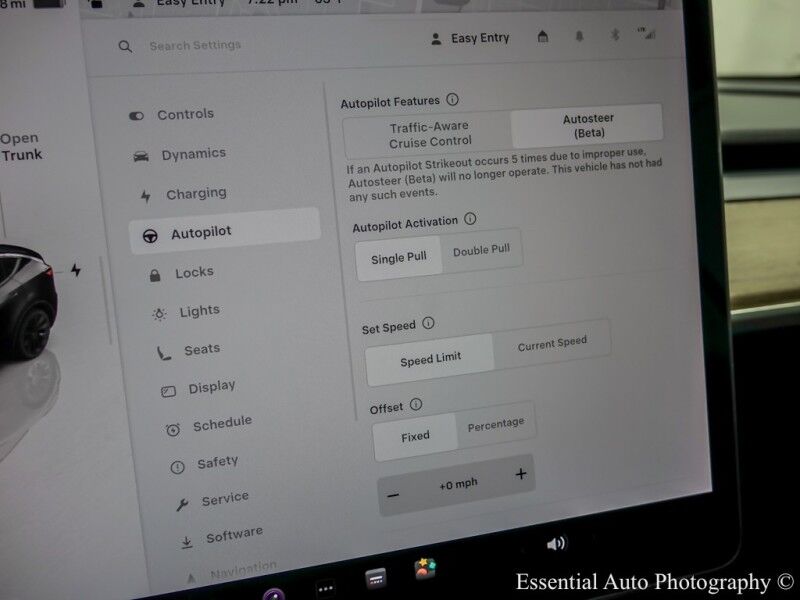Set speed to Speed Limit

430,360
